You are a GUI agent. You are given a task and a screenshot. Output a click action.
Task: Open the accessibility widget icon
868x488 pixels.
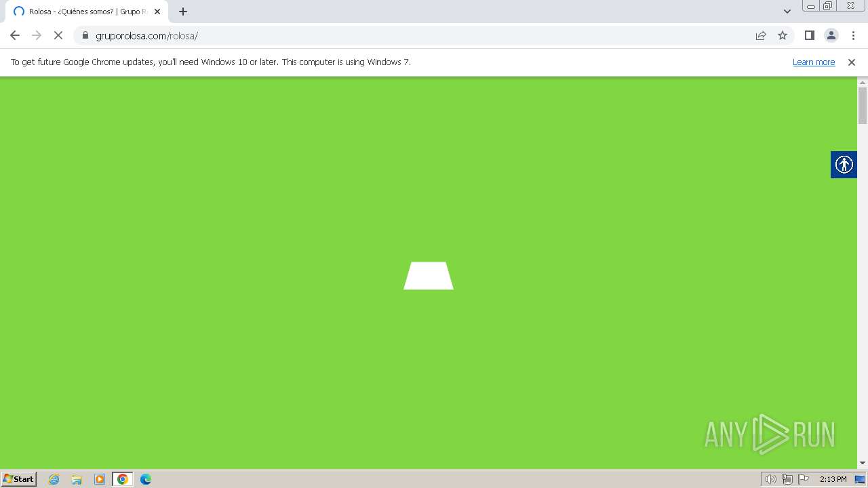point(844,165)
